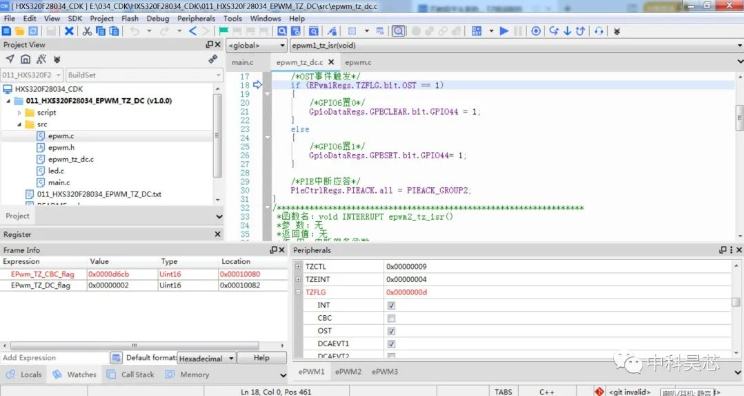This screenshot has height=396, width=744.
Task: Expand the script folder in project tree
Action: coord(19,113)
